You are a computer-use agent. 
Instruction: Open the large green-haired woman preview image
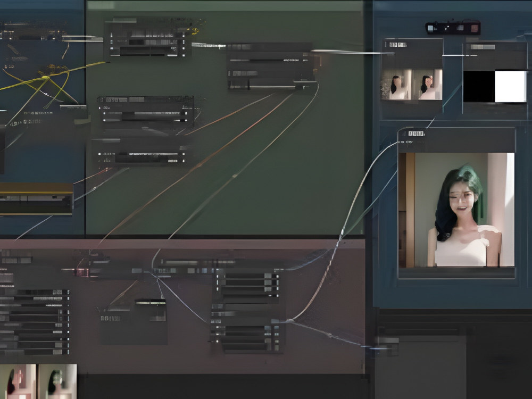click(x=456, y=210)
